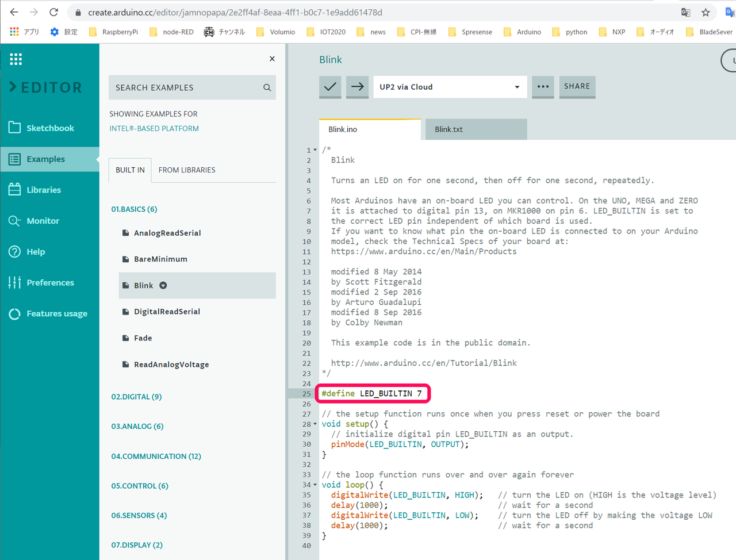
Task: Open the Blink example dropdown arrow
Action: click(163, 286)
